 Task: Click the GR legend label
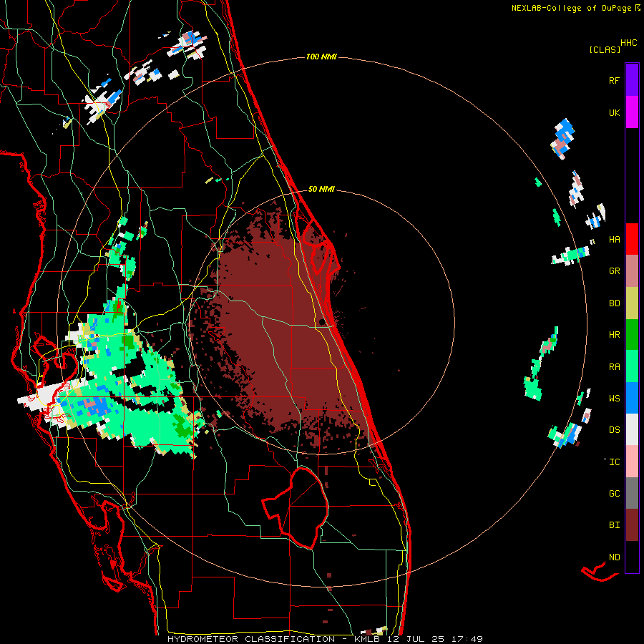tap(614, 271)
